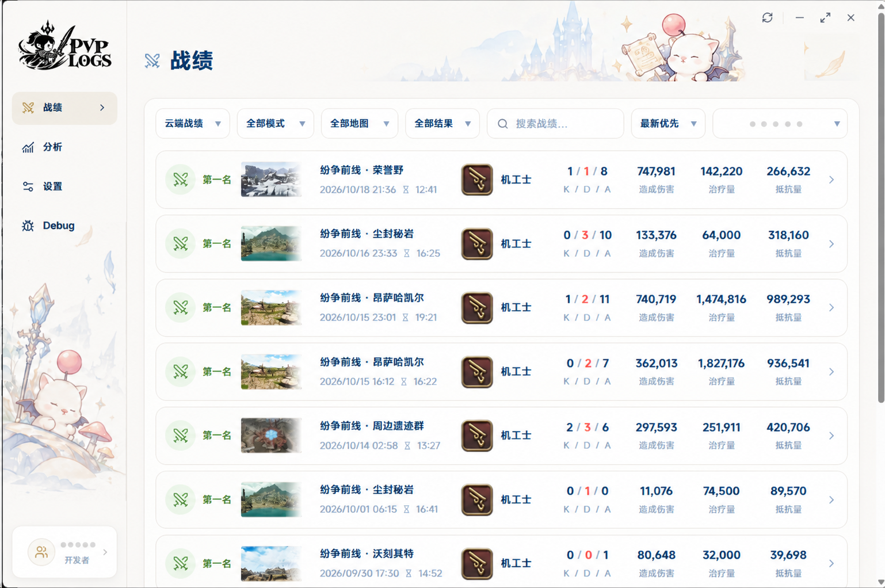Click the 荣誉野 map thumbnail
The image size is (885, 588).
pos(271,180)
